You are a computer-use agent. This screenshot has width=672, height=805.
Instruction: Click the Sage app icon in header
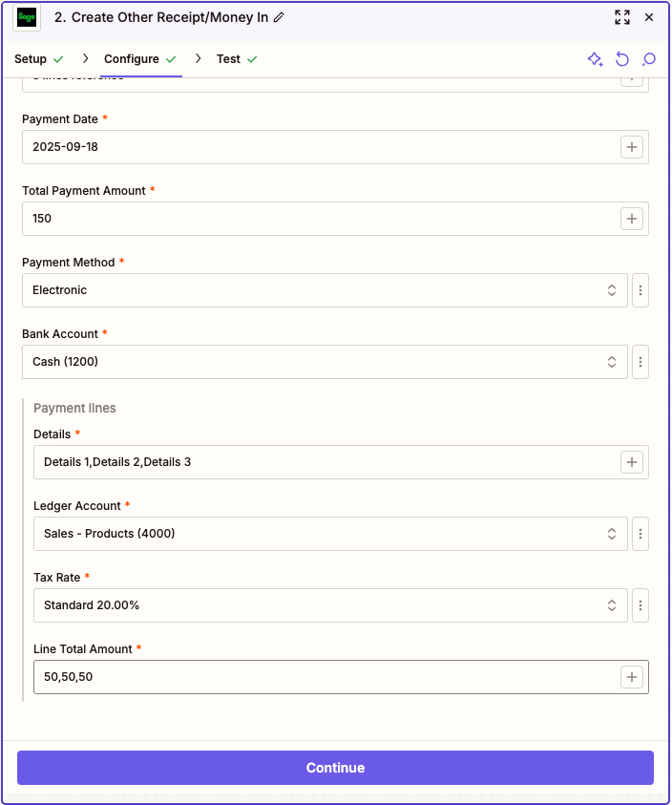[27, 17]
